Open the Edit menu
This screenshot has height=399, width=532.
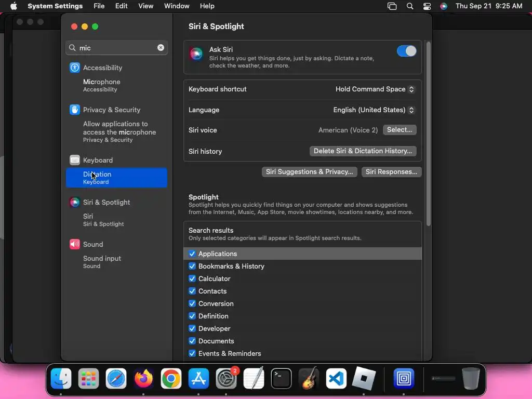tap(121, 6)
